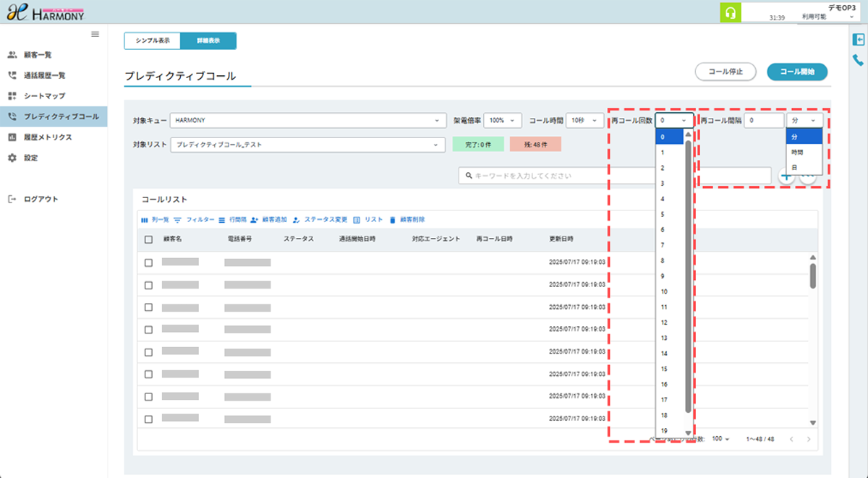The height and width of the screenshot is (478, 868).
Task: Tick the checkbox of the first customer row
Action: (x=148, y=263)
